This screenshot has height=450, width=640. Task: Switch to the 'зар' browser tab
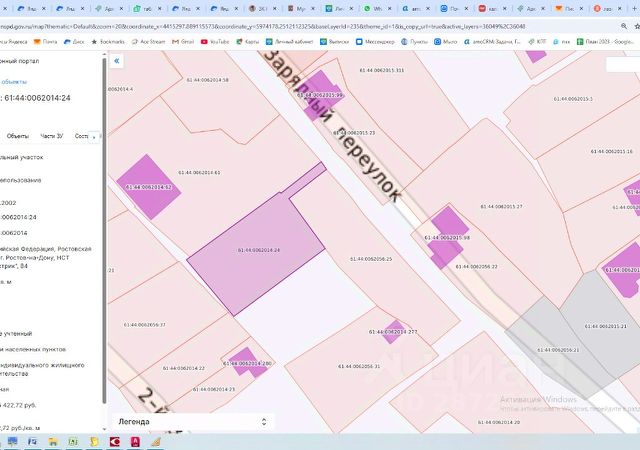pos(607,8)
